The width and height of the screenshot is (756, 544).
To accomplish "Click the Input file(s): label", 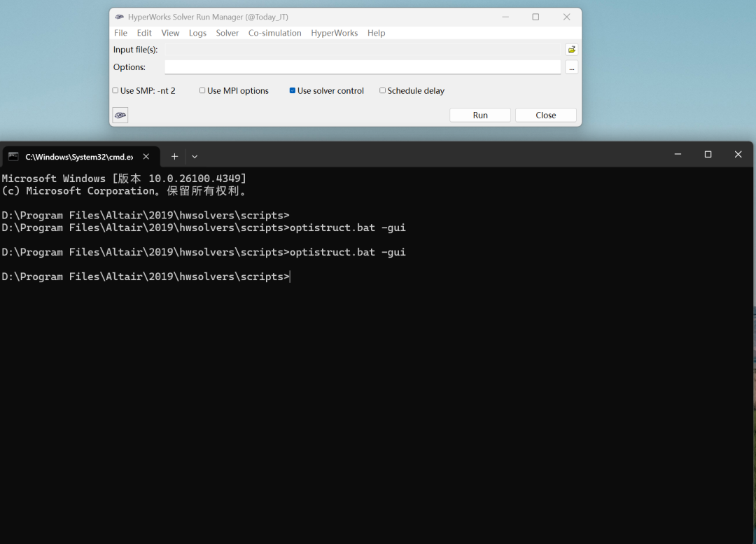I will (x=136, y=50).
